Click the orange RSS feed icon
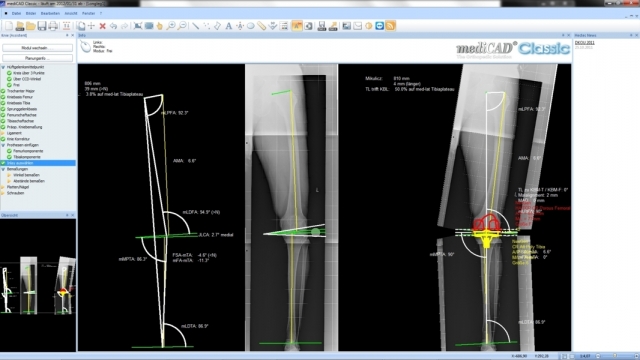Screen dimensions: 640x360 [x=390, y=26]
